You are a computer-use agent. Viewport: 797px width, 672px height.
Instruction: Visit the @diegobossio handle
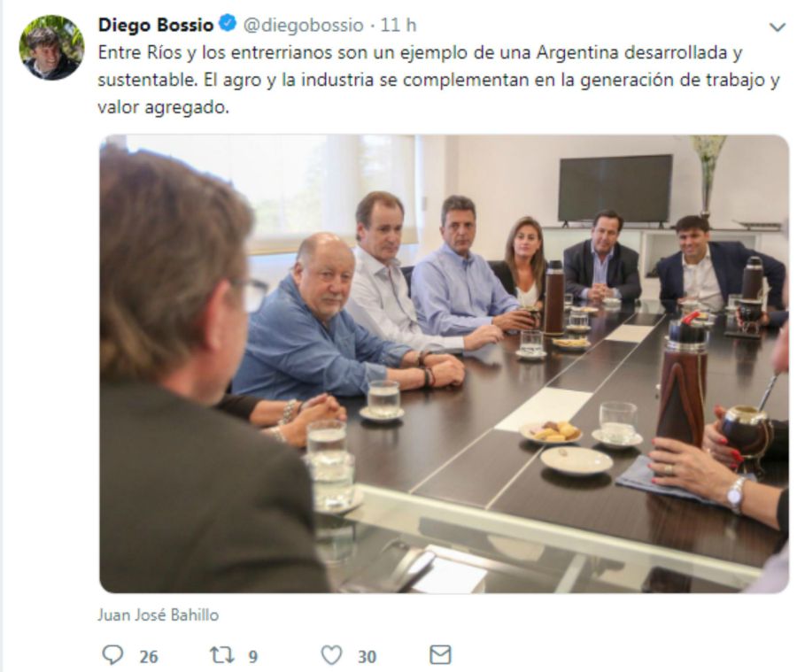pos(304,25)
